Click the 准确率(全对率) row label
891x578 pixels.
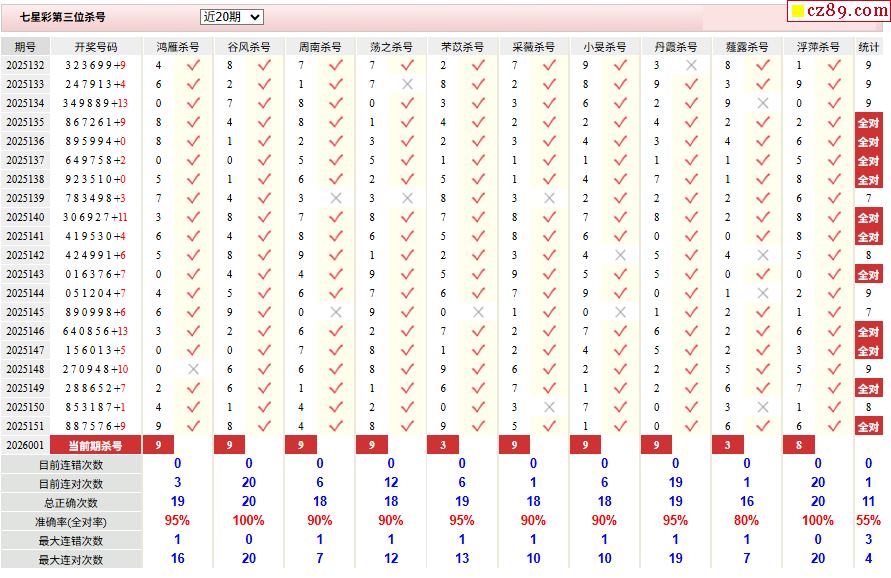pyautogui.click(x=71, y=522)
